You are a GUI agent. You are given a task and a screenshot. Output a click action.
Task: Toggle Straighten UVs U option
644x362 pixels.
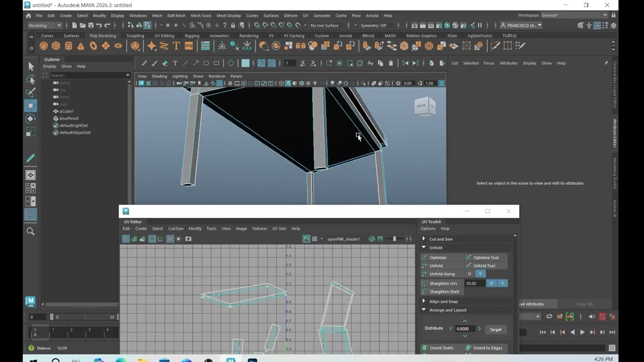[492, 283]
